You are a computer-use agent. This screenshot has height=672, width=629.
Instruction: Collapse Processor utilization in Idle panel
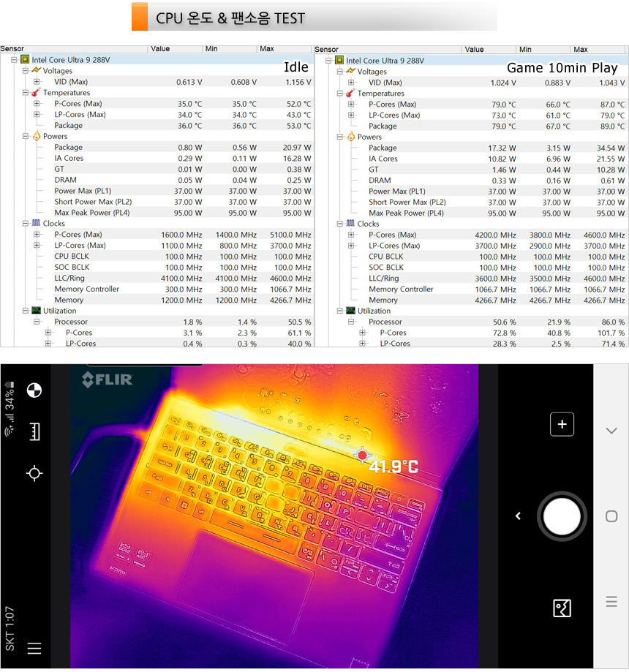point(37,322)
